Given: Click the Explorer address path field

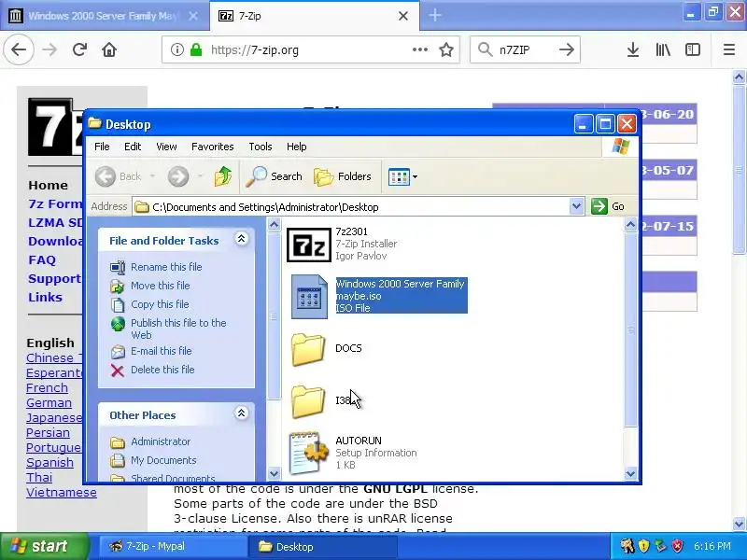Looking at the screenshot, I should coord(352,206).
